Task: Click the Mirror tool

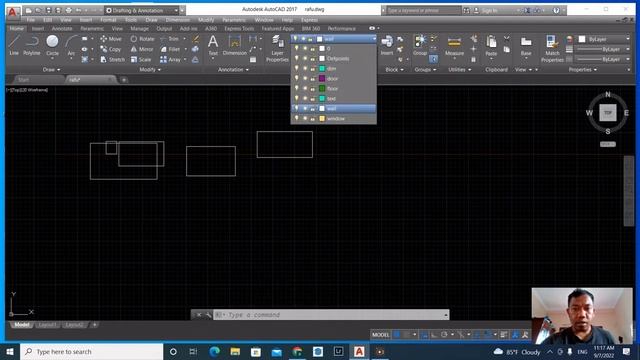Action: click(x=142, y=49)
